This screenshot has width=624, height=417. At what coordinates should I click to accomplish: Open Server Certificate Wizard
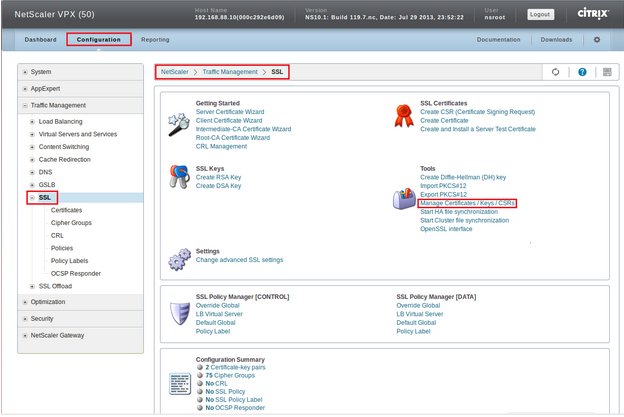(230, 112)
